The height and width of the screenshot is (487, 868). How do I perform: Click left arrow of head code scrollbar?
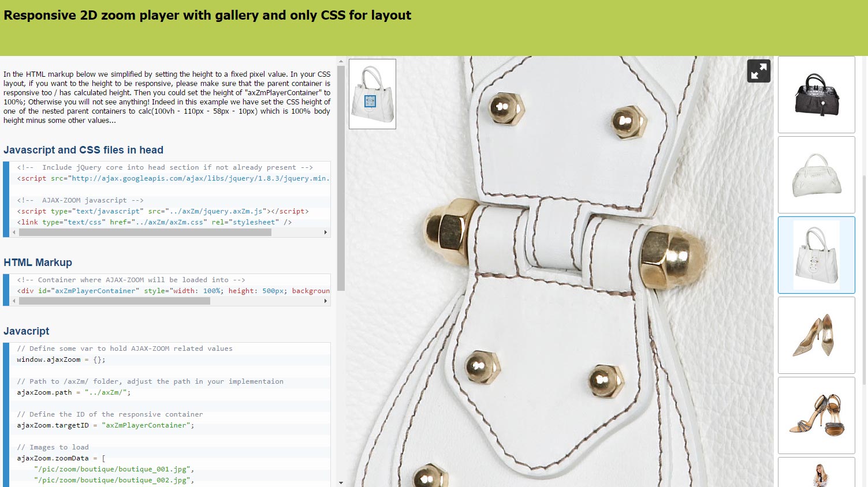tap(14, 233)
